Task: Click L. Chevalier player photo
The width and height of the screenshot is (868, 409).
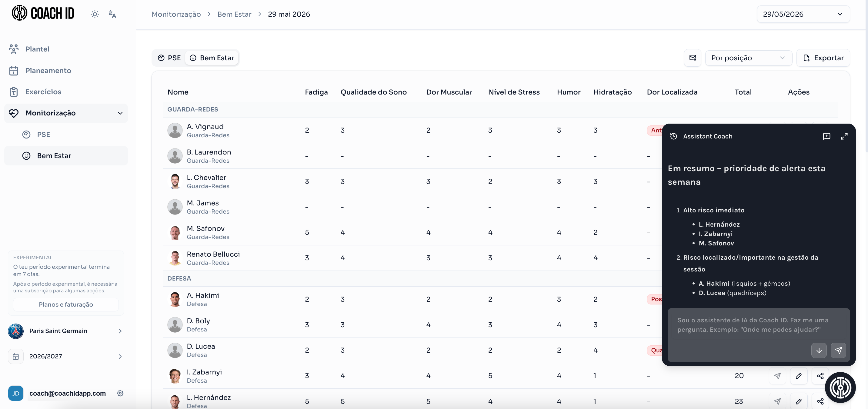Action: tap(175, 181)
